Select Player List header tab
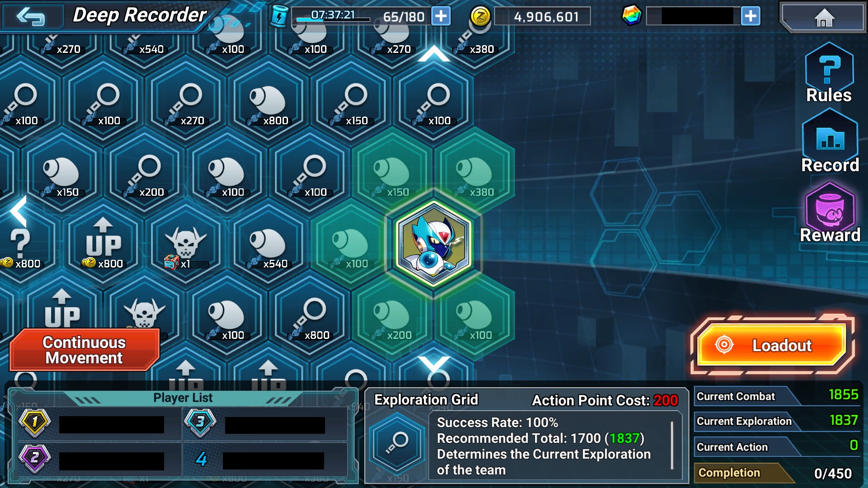Image resolution: width=868 pixels, height=488 pixels. click(183, 398)
